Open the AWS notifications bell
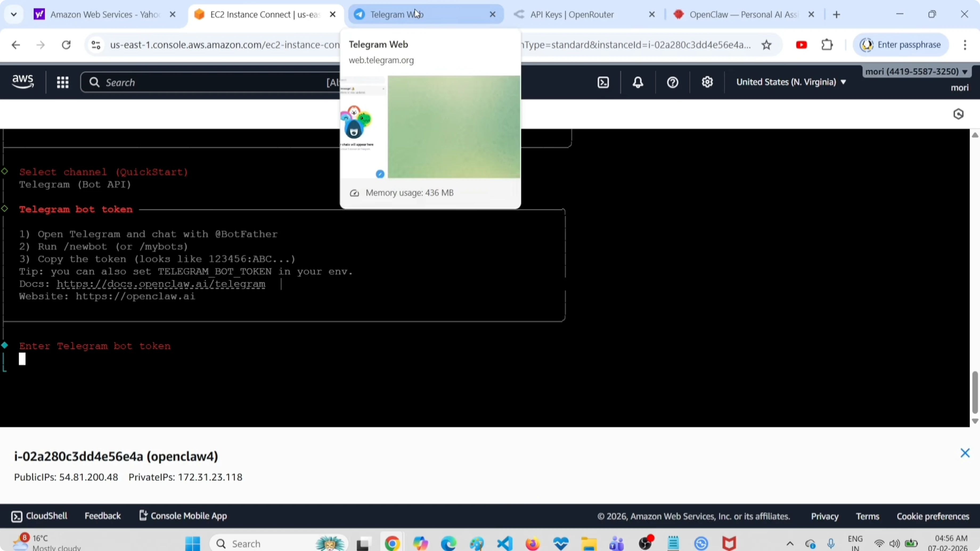The height and width of the screenshot is (551, 980). [638, 83]
